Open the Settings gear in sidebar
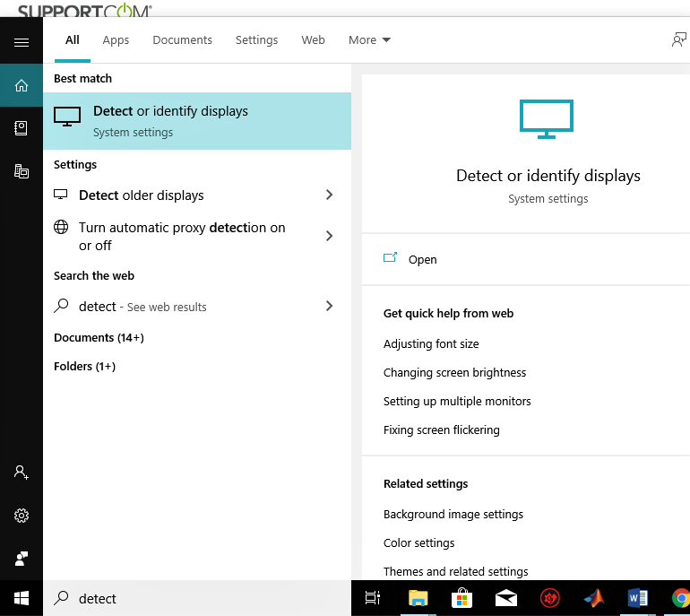 22,516
